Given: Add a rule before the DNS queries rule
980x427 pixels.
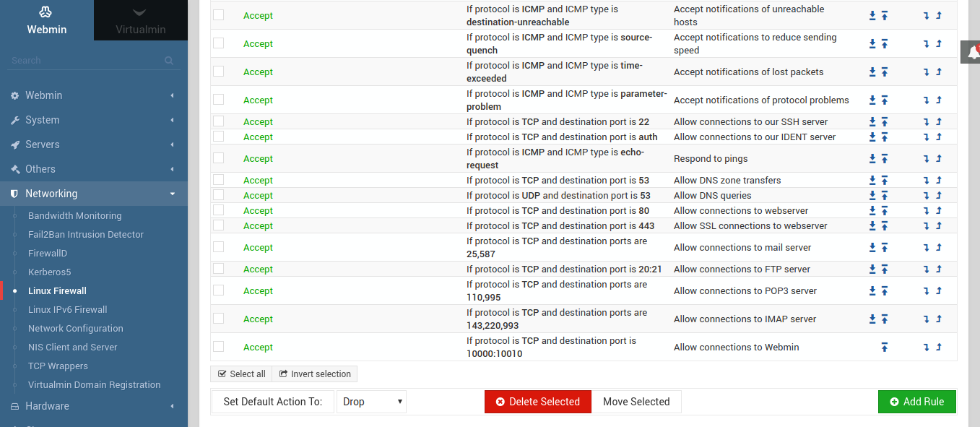Looking at the screenshot, I should pos(938,196).
